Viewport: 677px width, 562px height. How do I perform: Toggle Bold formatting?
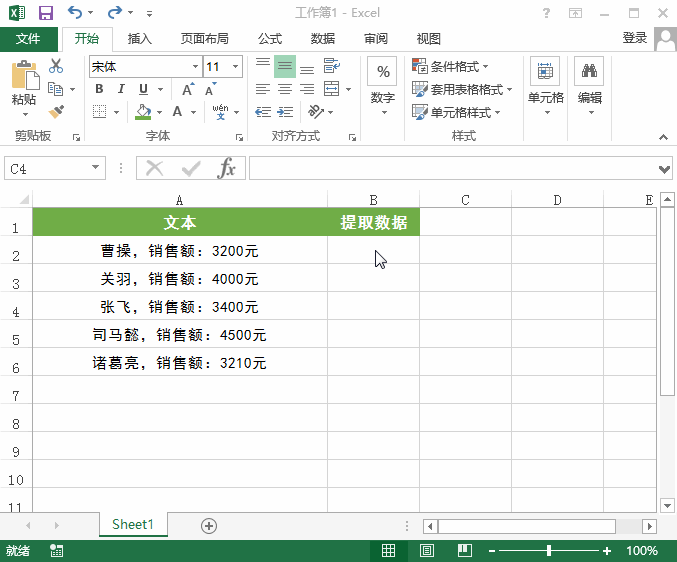pyautogui.click(x=99, y=89)
